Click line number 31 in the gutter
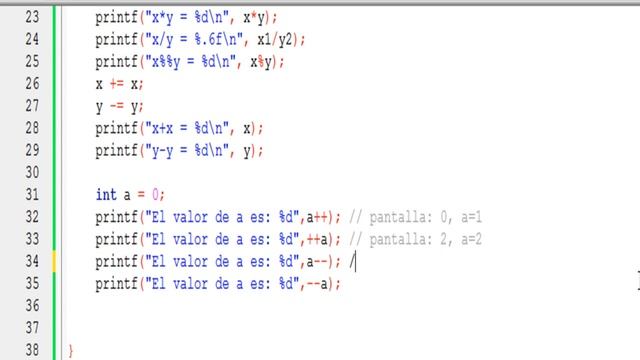640x360 pixels. click(32, 195)
